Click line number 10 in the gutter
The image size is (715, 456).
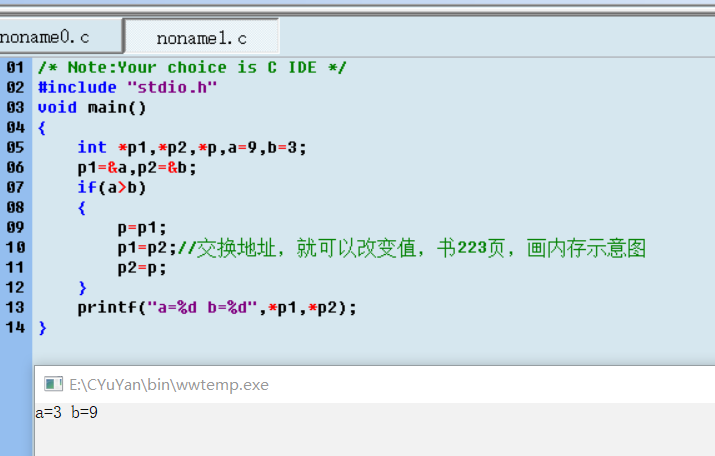click(x=15, y=248)
